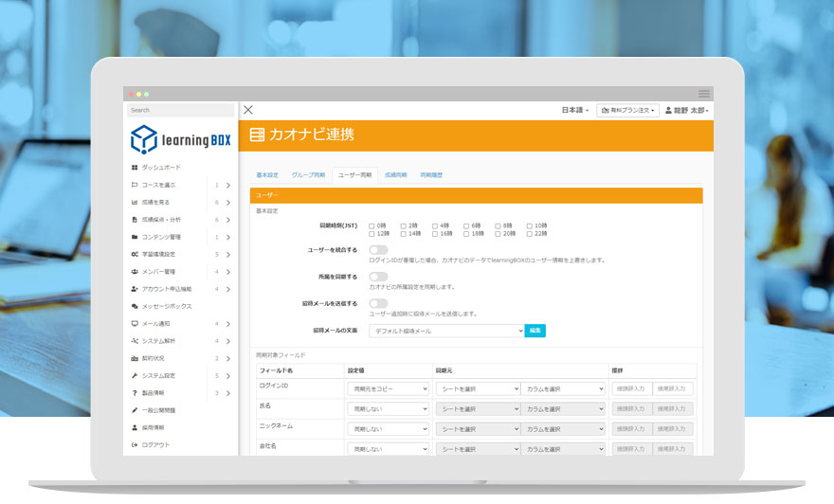Click the 採用情報 person icon
Screen dimensions: 834x504
[x=135, y=427]
